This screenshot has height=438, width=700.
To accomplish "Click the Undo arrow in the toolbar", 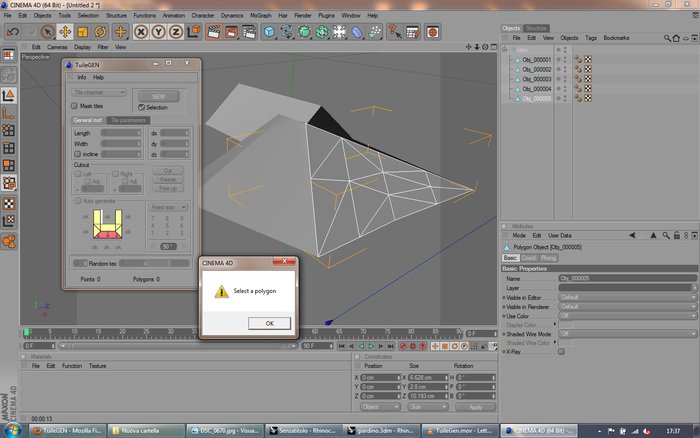I will coord(12,32).
